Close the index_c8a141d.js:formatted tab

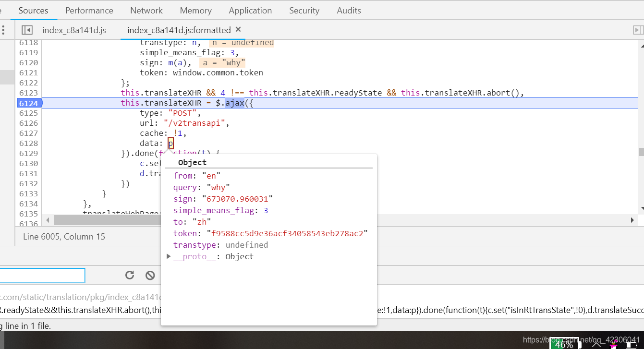point(239,29)
